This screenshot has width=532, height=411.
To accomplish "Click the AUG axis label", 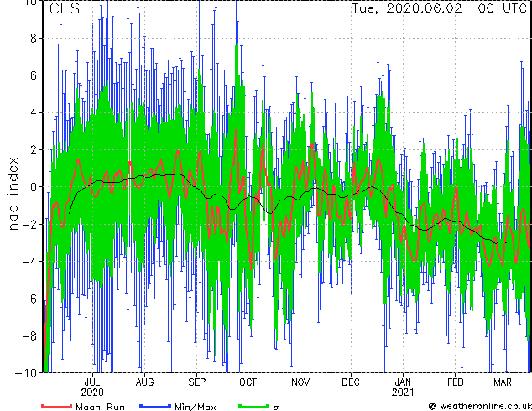I will [x=144, y=382].
